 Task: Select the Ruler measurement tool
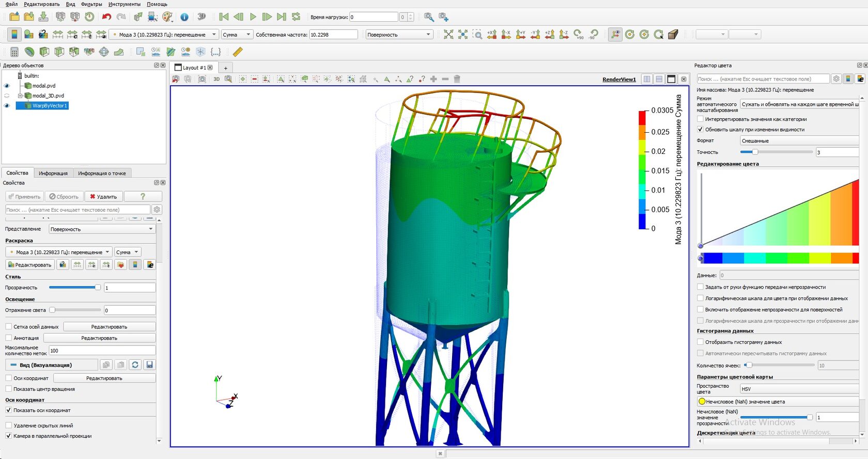pos(237,52)
